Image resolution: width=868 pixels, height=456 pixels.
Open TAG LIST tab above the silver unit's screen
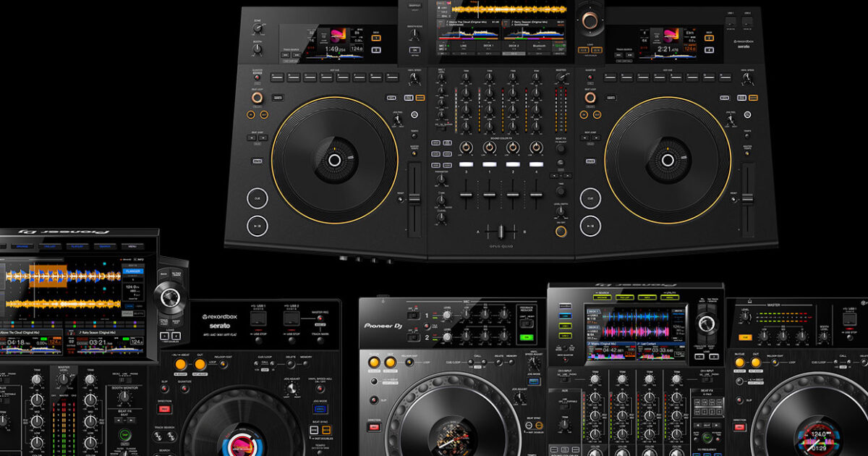coord(626,297)
